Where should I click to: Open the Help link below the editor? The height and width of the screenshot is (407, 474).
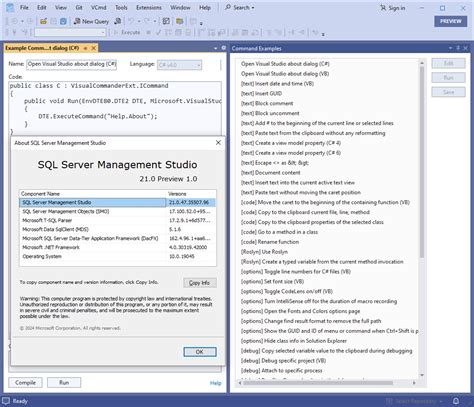215,383
